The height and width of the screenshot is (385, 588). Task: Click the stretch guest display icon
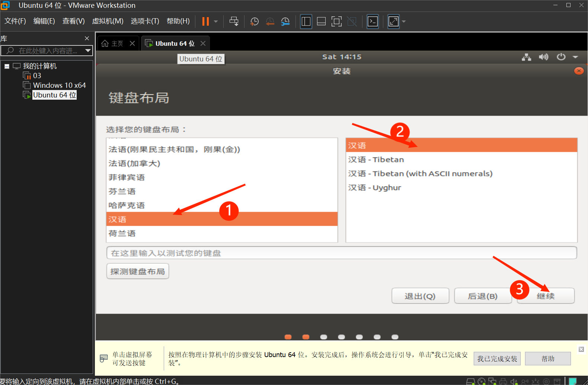393,22
